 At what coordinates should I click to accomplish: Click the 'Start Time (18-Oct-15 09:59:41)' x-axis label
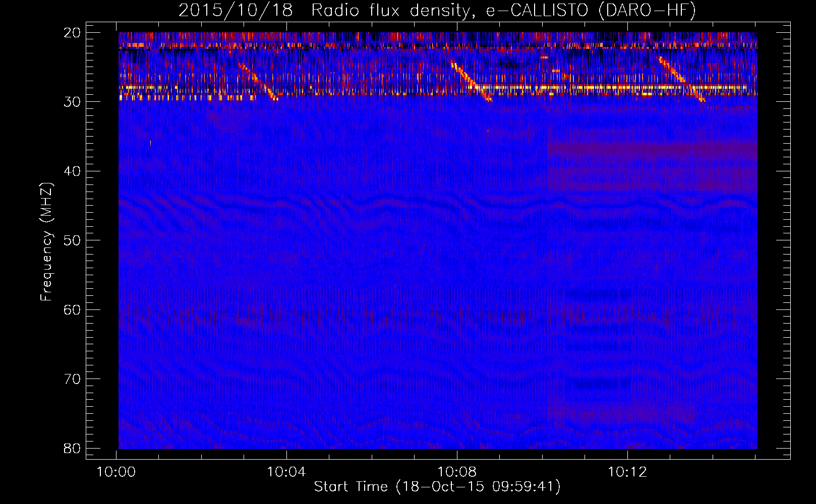[x=437, y=487]
